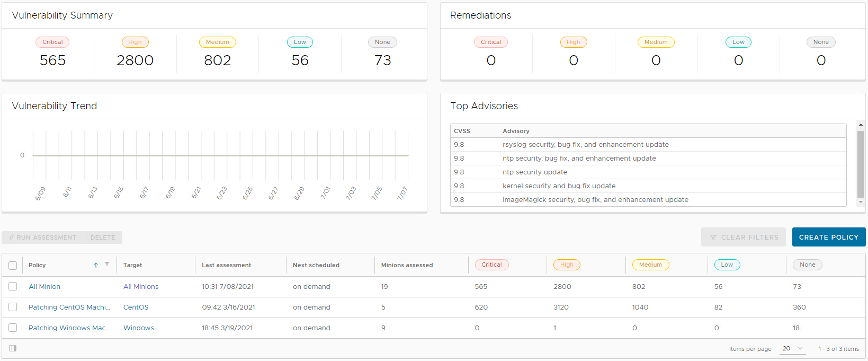The height and width of the screenshot is (361, 868).
Task: Open the Windows target link
Action: (x=139, y=328)
